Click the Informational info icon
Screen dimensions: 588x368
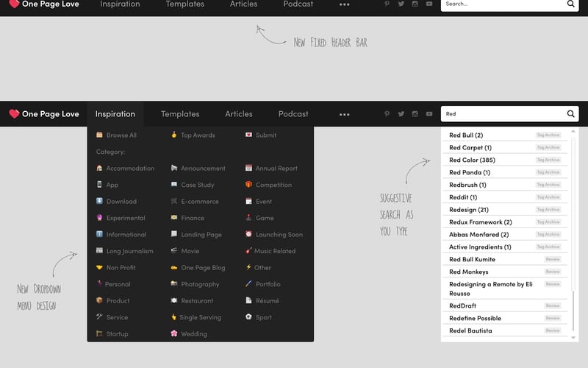pos(99,234)
